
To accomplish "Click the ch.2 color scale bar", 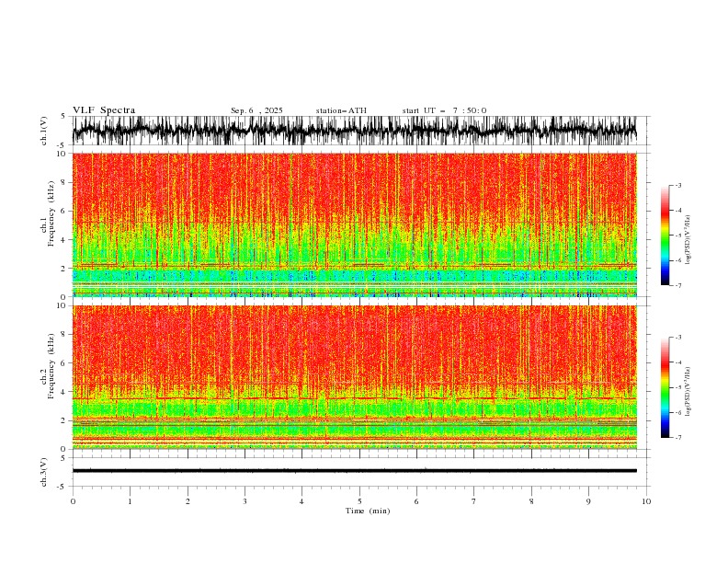I will [665, 387].
